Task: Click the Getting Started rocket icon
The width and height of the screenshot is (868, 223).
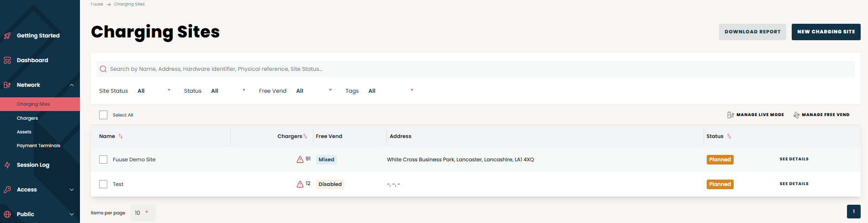Action: pyautogui.click(x=7, y=36)
